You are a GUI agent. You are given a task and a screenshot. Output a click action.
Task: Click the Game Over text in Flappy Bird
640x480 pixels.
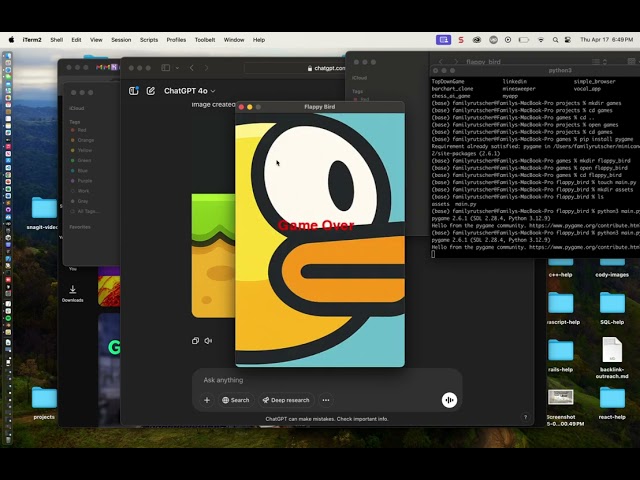click(x=316, y=225)
